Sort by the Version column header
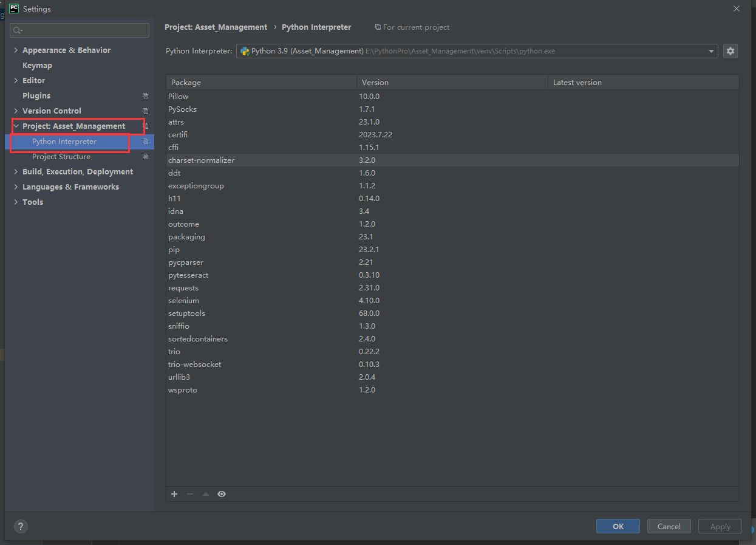The image size is (756, 545). [452, 82]
